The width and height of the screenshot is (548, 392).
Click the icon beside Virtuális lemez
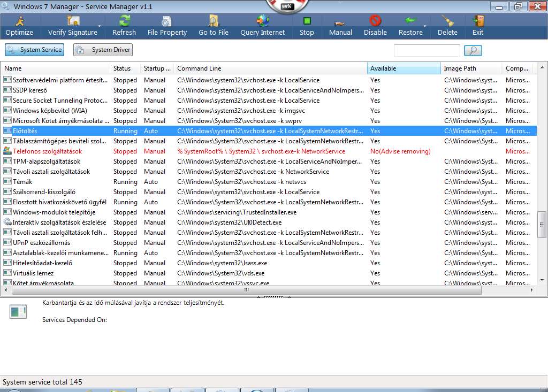click(7, 273)
